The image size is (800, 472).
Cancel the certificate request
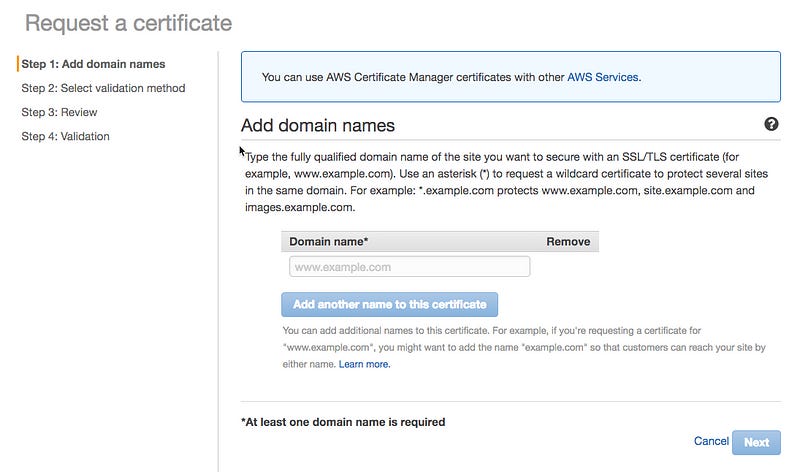[711, 441]
